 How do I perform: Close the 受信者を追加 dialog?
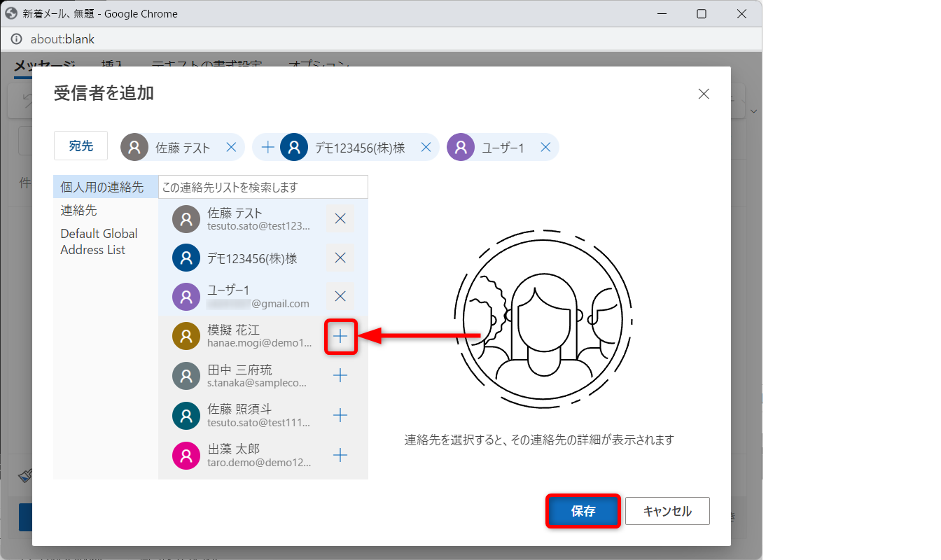click(x=704, y=94)
